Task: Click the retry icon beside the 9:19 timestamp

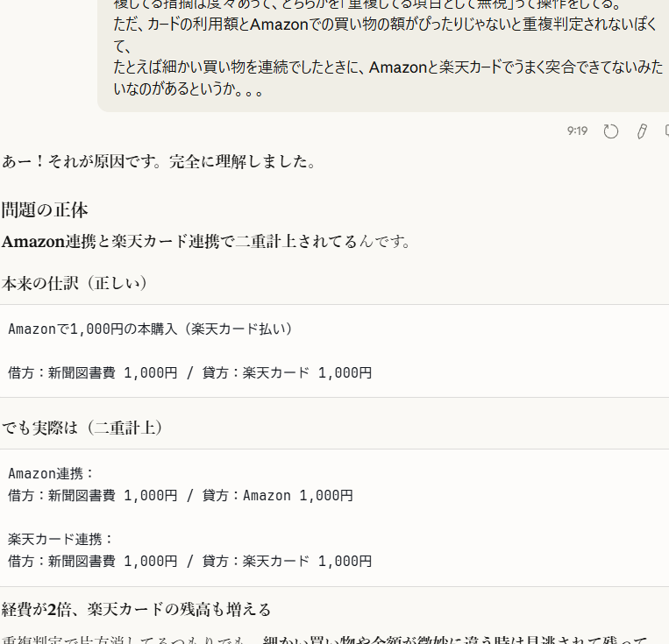Action: (611, 131)
